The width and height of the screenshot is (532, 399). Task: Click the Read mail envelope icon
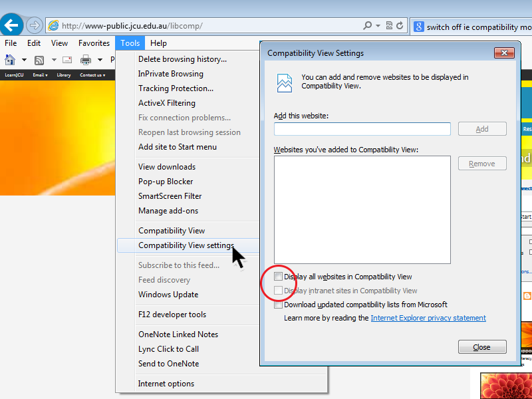(67, 60)
